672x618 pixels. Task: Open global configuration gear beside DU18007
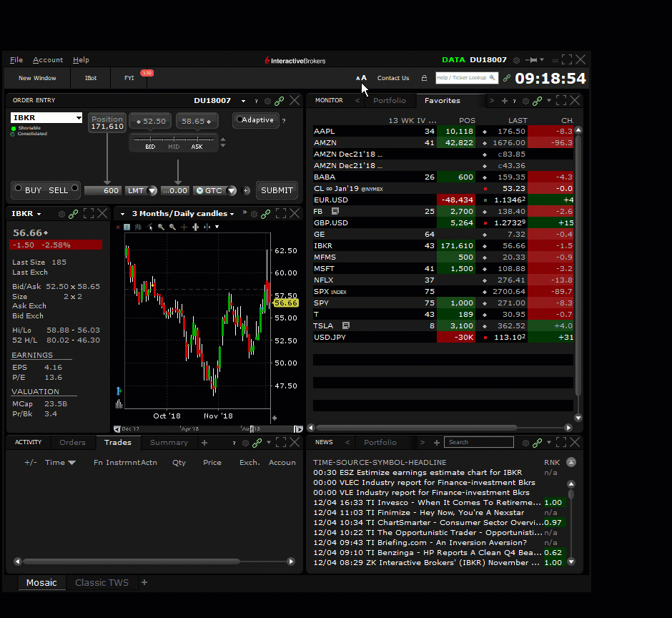click(516, 61)
